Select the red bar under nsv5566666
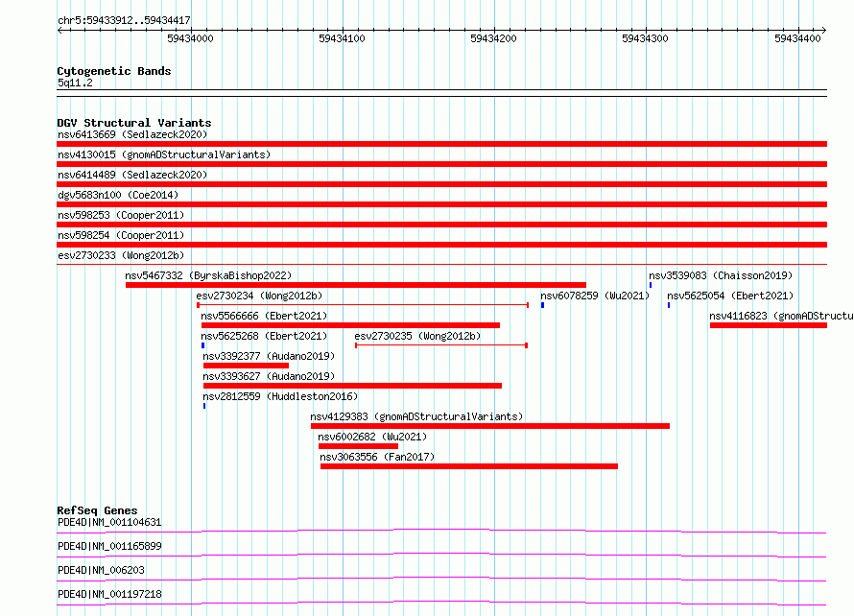Image resolution: width=854 pixels, height=616 pixels. point(351,325)
